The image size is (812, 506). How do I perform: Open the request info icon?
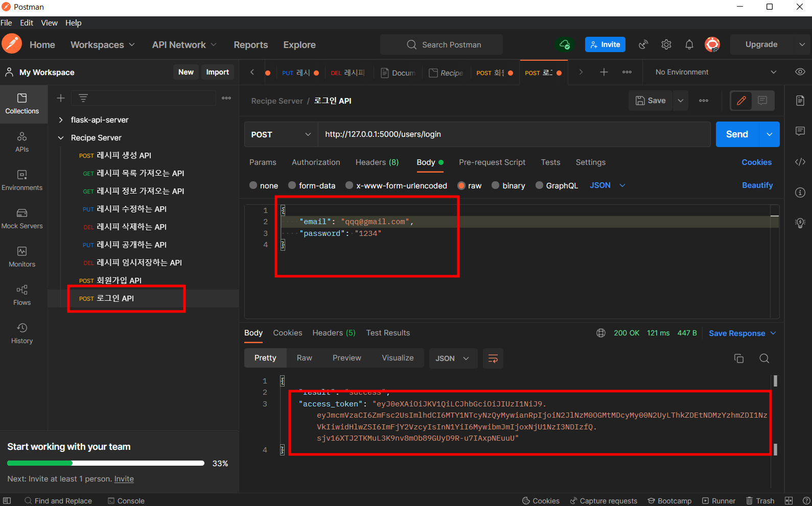[x=800, y=192]
